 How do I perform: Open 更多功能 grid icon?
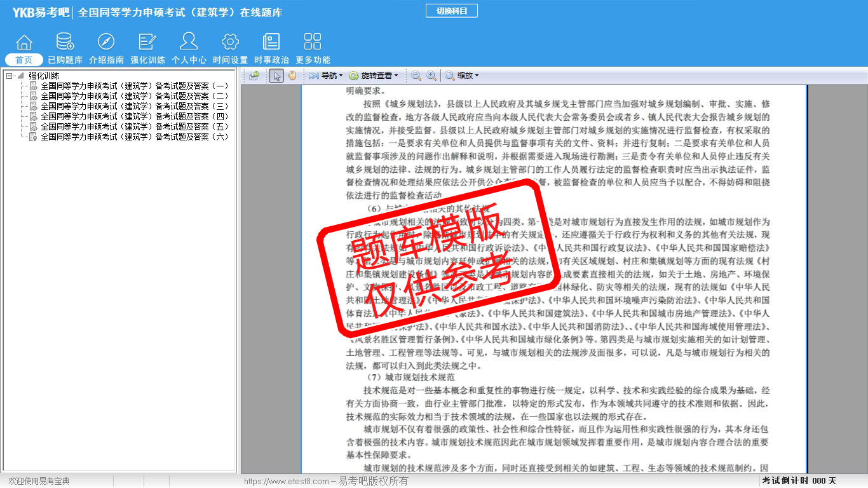(x=313, y=43)
